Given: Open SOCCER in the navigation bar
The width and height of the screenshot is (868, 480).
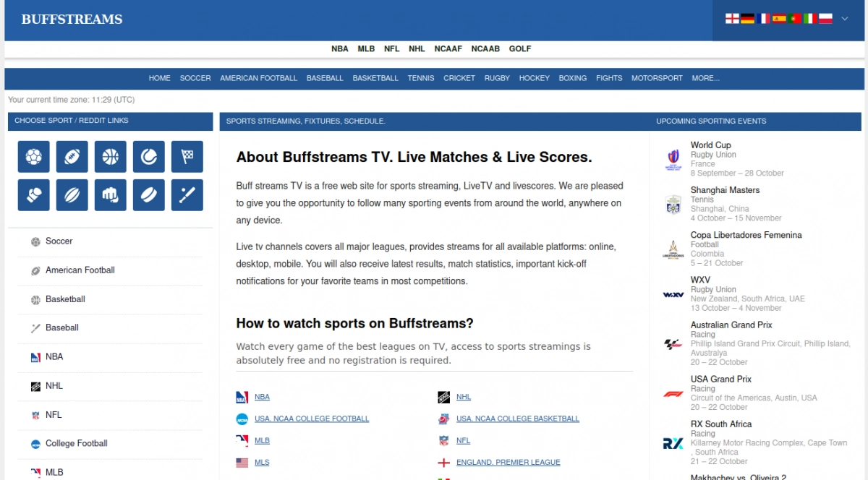Looking at the screenshot, I should tap(195, 78).
